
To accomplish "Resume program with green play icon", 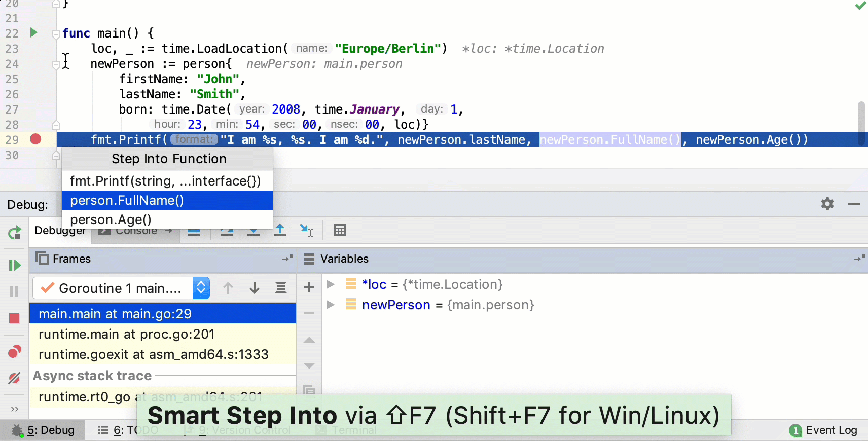I will (x=15, y=265).
